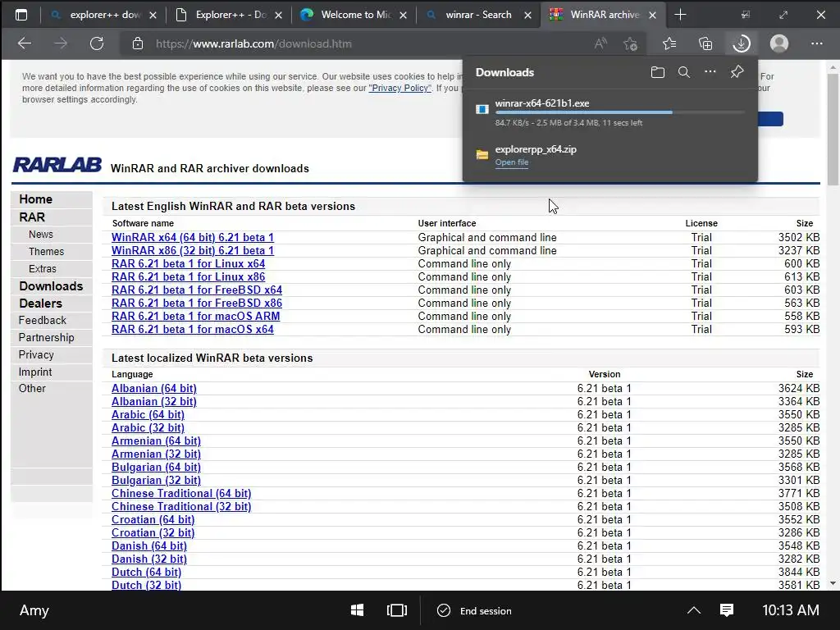Open More options in Downloads panel
Image resolution: width=840 pixels, height=630 pixels.
pyautogui.click(x=710, y=72)
